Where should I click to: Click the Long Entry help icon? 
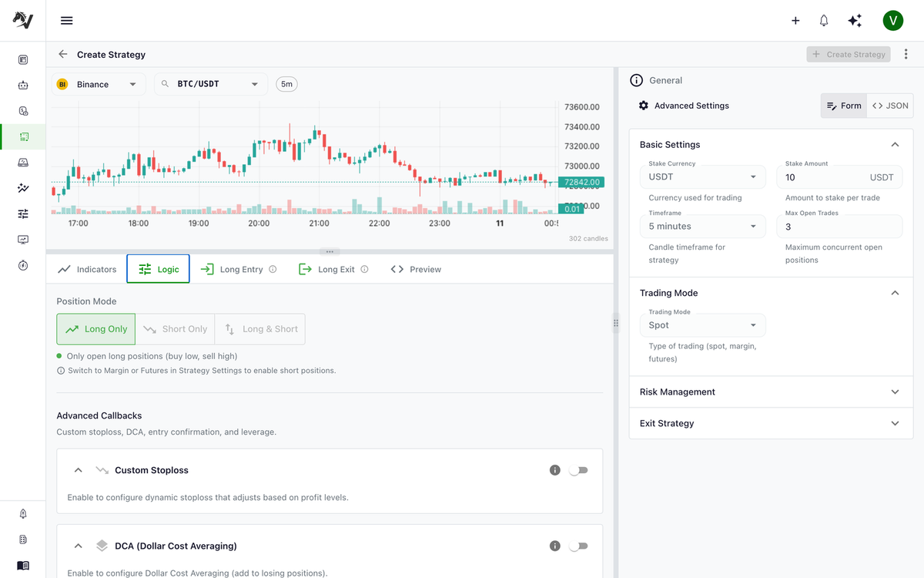(x=273, y=270)
